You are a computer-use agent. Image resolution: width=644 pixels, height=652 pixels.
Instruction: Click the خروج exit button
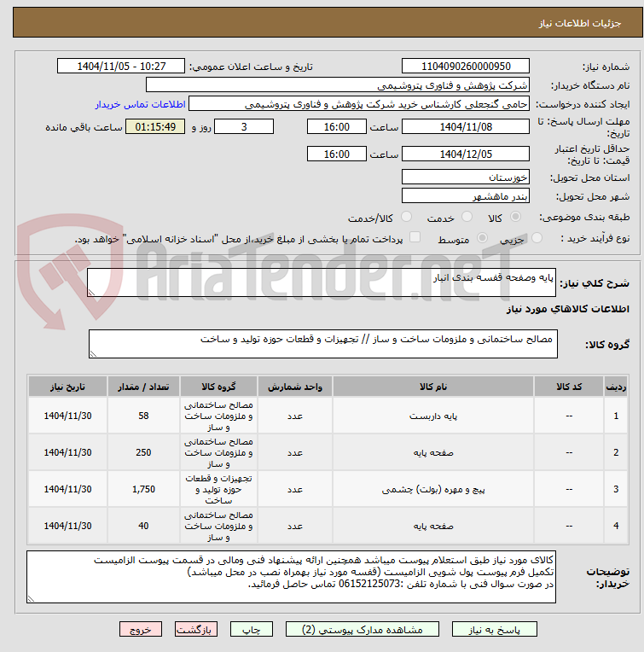(x=141, y=630)
